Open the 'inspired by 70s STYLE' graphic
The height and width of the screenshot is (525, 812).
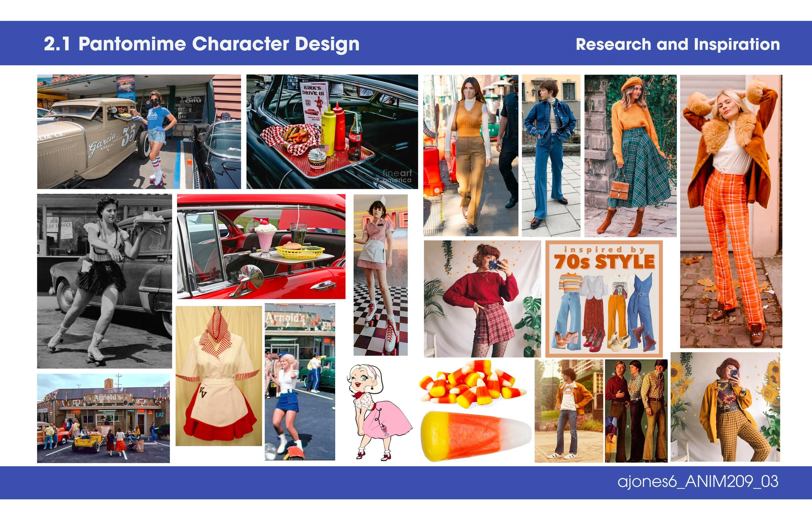coord(603,299)
